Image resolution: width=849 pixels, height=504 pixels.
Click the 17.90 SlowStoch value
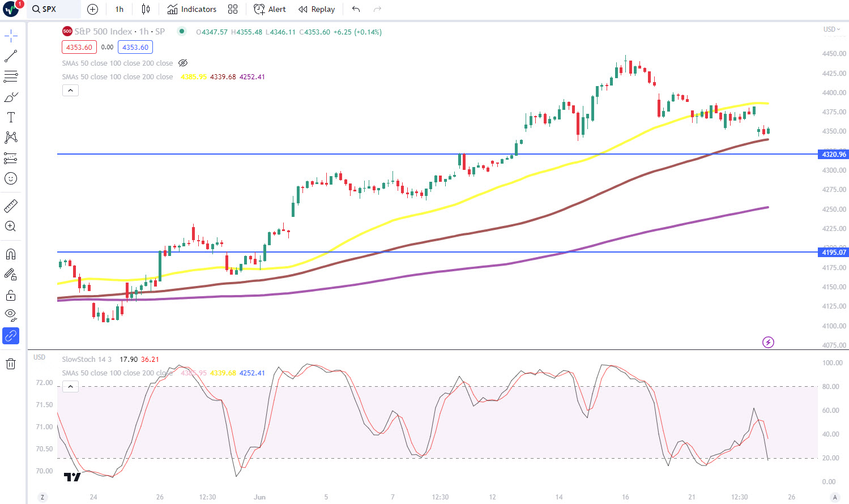(x=129, y=359)
